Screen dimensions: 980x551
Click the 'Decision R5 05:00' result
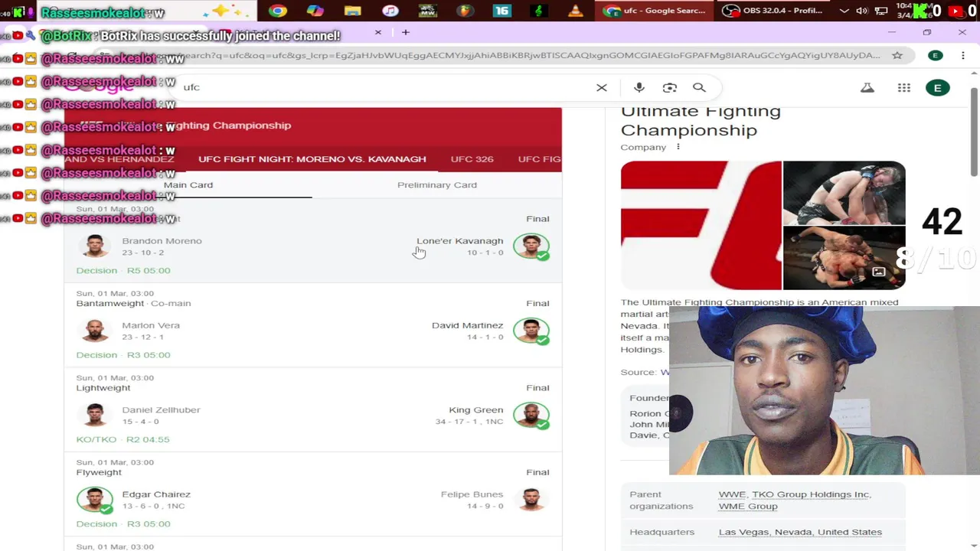tap(123, 270)
